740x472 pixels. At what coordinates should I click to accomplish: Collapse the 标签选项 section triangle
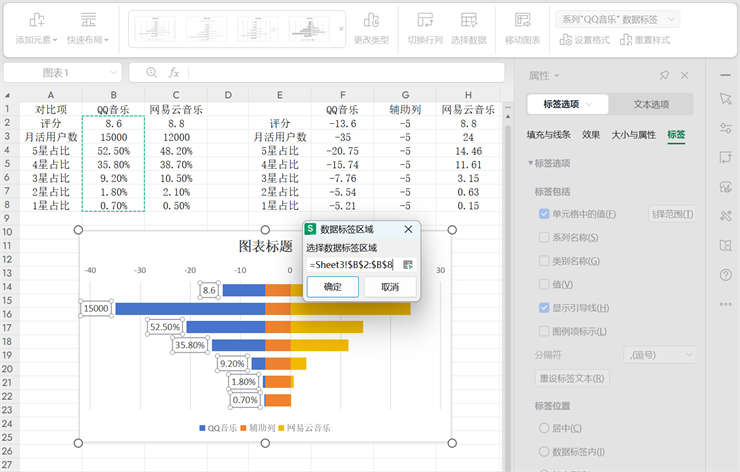pyautogui.click(x=531, y=163)
